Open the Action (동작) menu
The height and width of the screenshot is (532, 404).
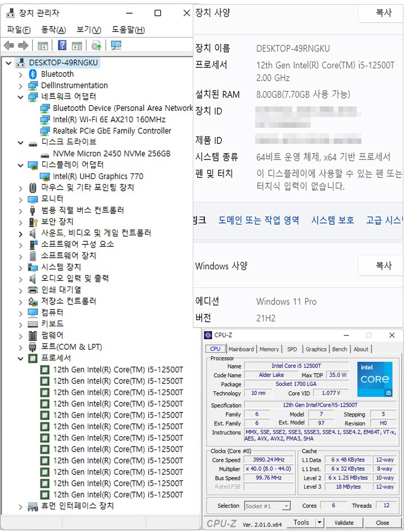point(54,30)
